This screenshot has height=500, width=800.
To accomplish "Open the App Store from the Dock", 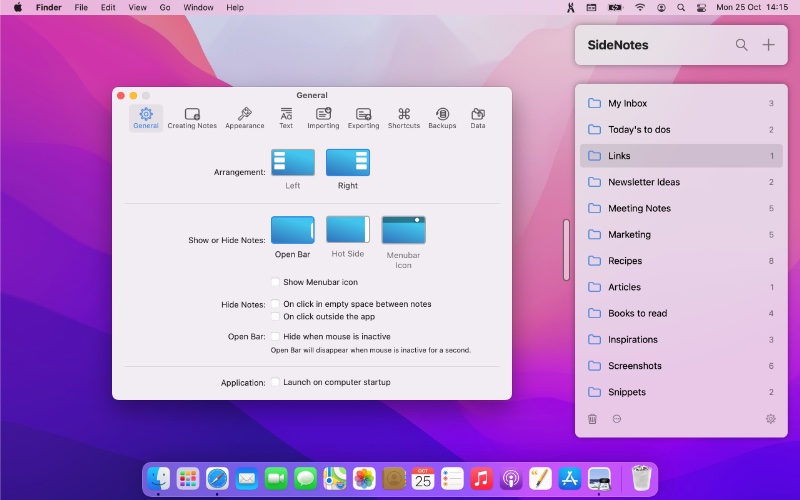I will click(x=570, y=479).
